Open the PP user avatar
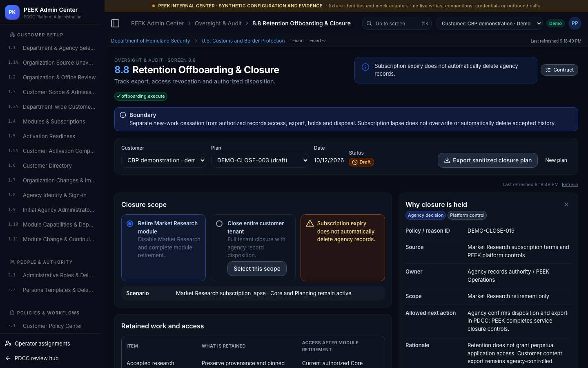 click(x=575, y=23)
